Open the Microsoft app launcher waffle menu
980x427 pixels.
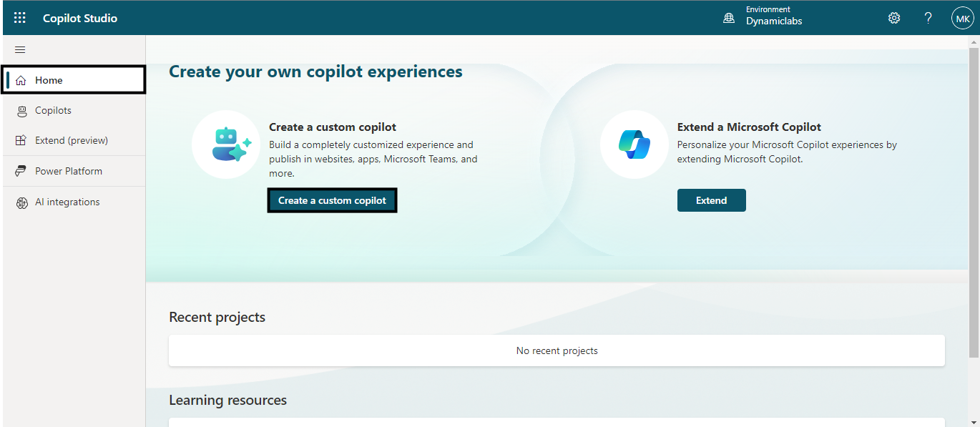pyautogui.click(x=19, y=17)
